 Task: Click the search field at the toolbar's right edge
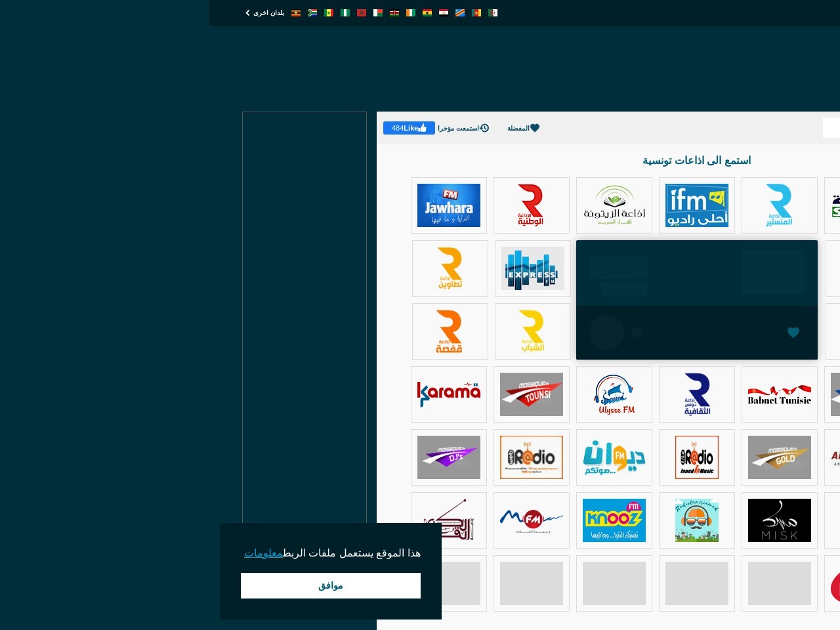[831, 128]
